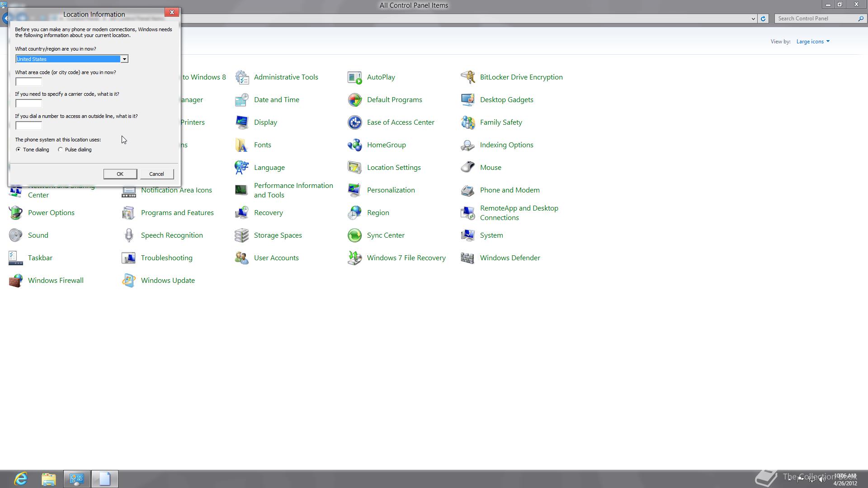
Task: Open the Phone and Modem icon
Action: pos(468,190)
